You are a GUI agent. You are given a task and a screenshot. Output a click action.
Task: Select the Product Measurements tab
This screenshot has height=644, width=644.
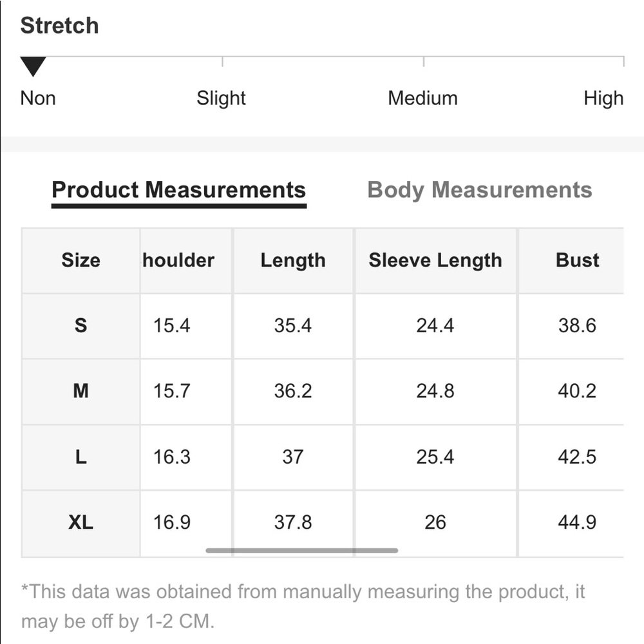(178, 190)
